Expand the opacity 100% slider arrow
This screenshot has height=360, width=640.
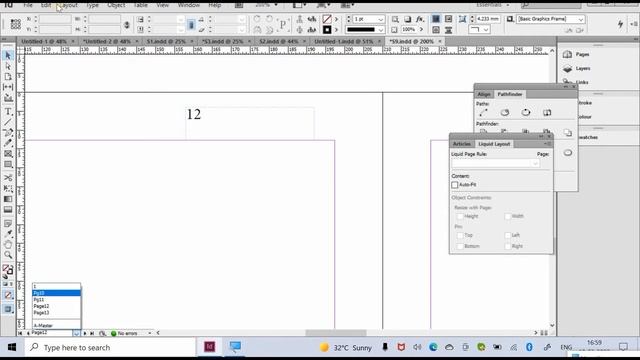(421, 30)
